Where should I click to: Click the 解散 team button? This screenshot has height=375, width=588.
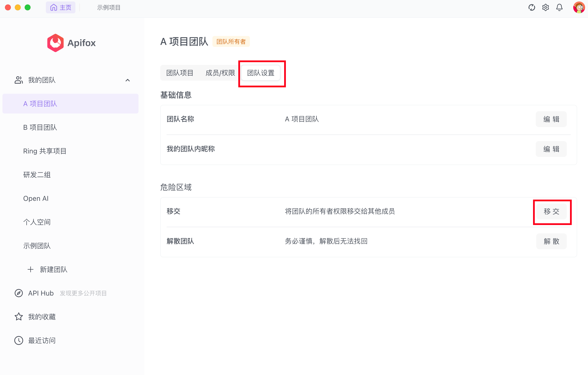[552, 241]
